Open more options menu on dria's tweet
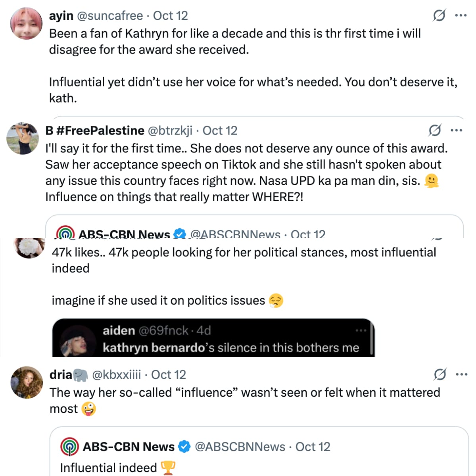 tap(461, 374)
